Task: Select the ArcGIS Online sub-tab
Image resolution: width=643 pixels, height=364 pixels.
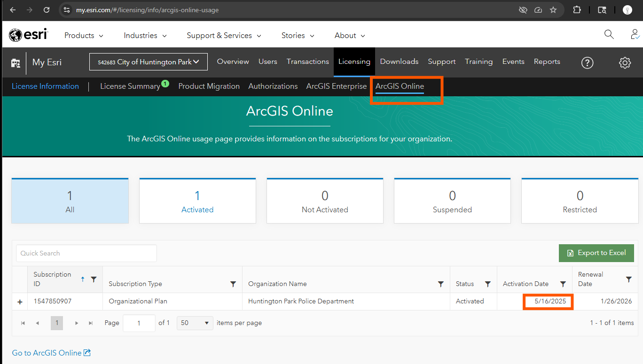Action: pyautogui.click(x=400, y=86)
